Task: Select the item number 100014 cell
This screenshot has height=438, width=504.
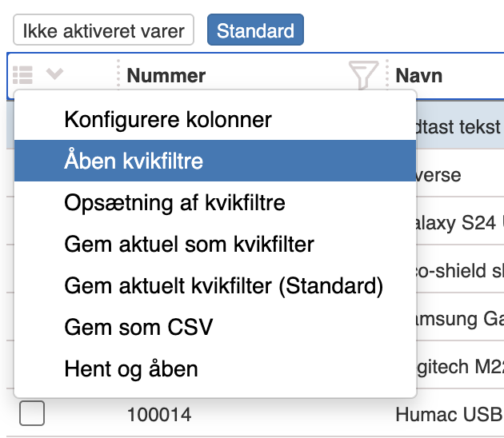Action: pyautogui.click(x=159, y=415)
